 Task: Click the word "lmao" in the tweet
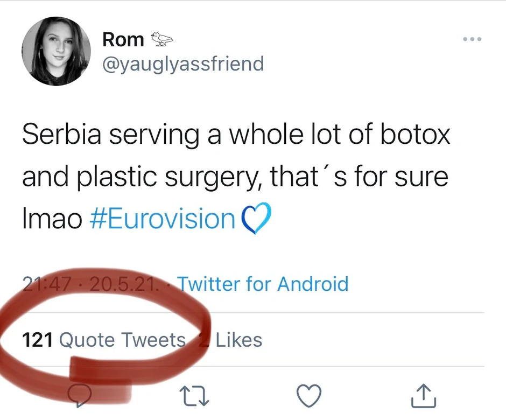[52, 219]
